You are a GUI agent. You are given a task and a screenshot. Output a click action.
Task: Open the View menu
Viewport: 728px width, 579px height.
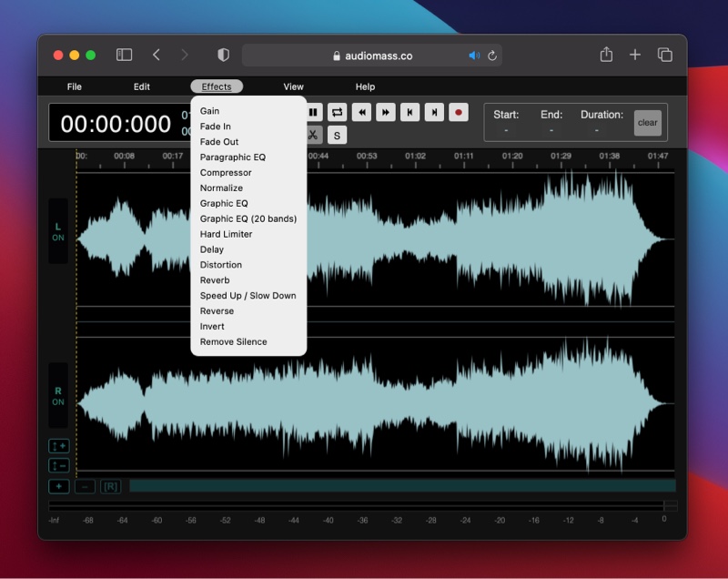click(x=293, y=86)
